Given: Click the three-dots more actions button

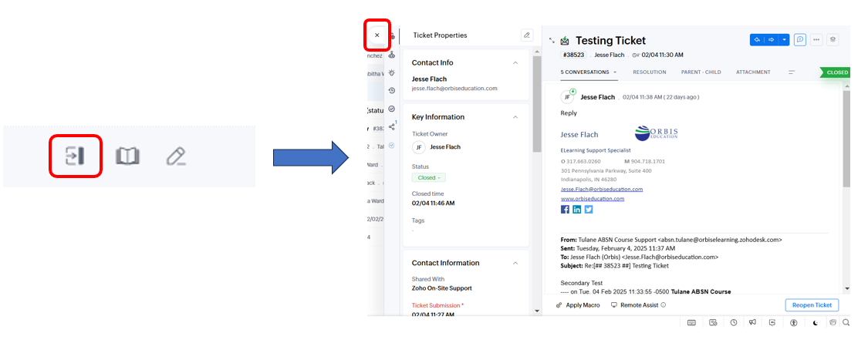Looking at the screenshot, I should coord(816,40).
